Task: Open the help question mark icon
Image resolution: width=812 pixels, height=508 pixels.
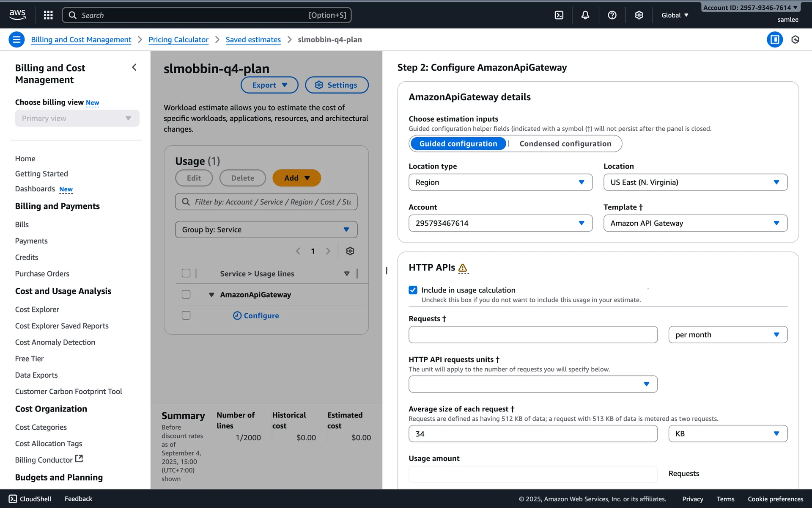Action: [612, 15]
